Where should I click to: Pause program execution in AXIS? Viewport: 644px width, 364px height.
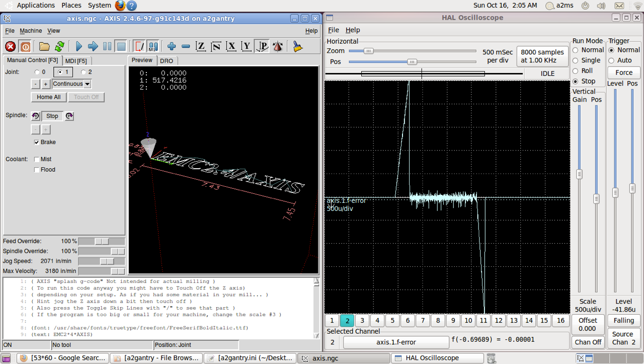pyautogui.click(x=107, y=46)
